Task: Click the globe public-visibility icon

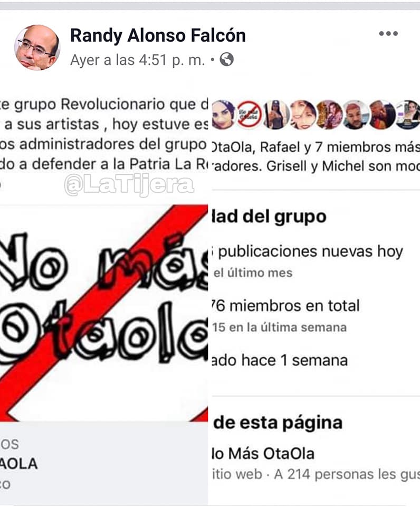Action: (x=226, y=60)
